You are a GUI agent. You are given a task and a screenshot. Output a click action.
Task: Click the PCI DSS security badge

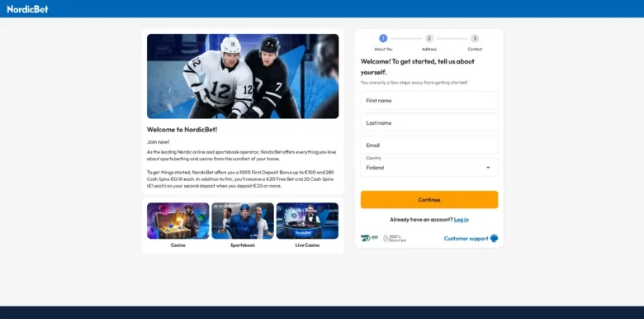click(x=369, y=238)
